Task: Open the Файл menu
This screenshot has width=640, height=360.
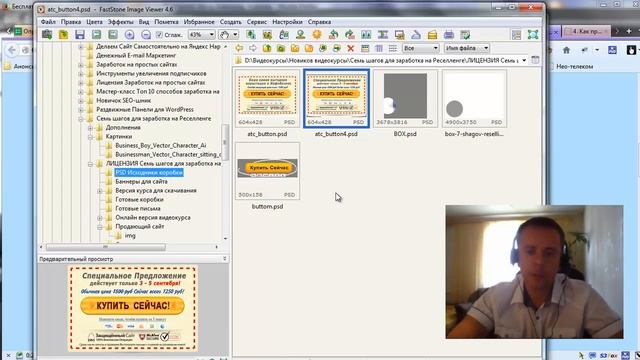Action: point(48,22)
